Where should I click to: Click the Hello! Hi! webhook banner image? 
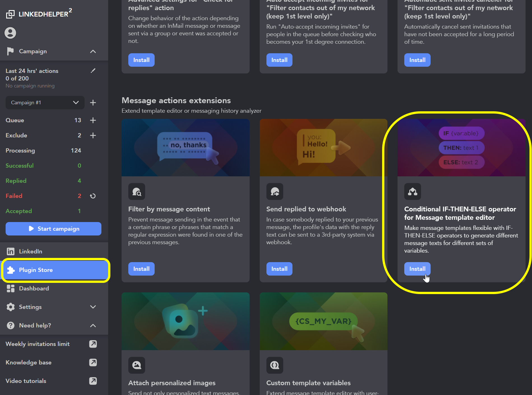324,147
